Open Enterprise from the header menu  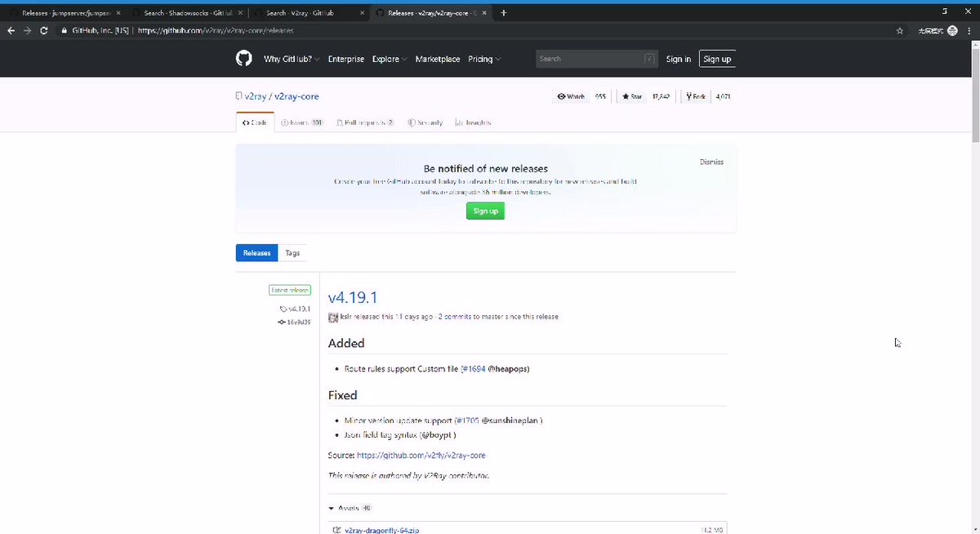tap(346, 59)
